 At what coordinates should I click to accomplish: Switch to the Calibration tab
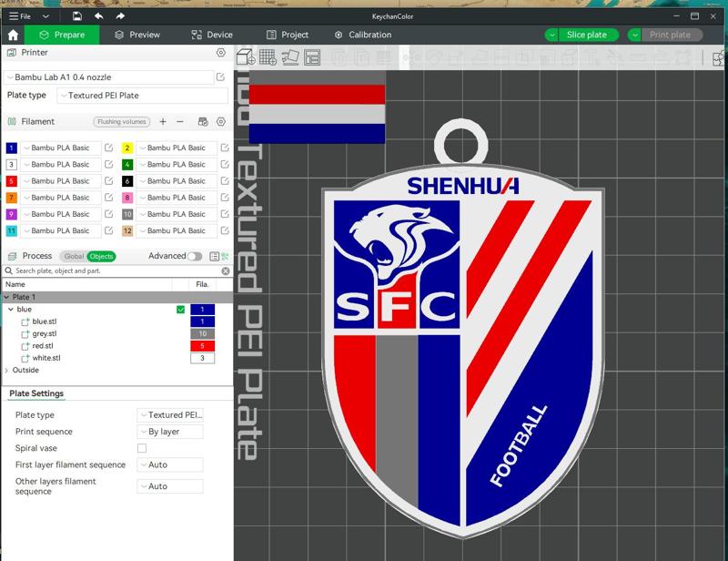tap(363, 35)
